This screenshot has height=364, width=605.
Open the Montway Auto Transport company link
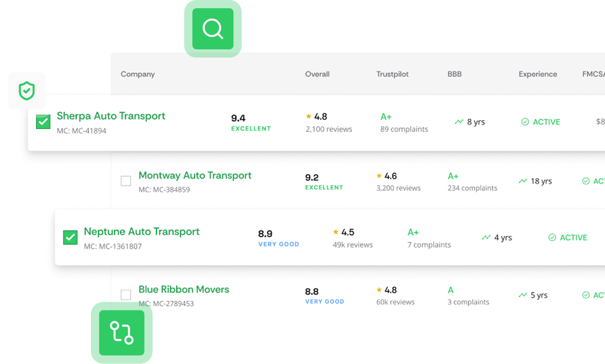coord(195,175)
